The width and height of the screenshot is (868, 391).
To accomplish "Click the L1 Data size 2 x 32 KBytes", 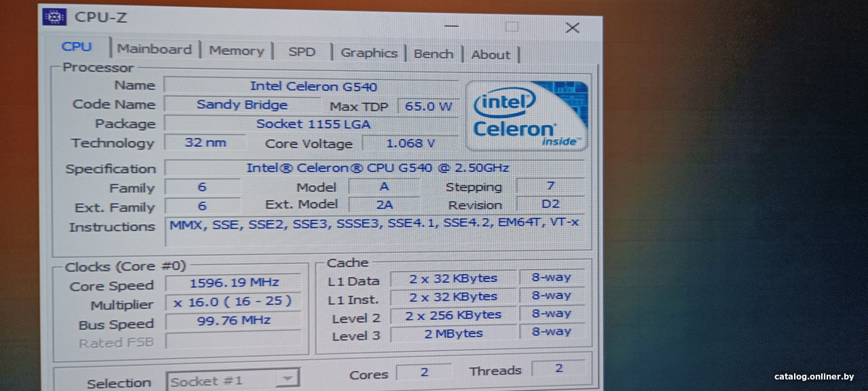I will coord(453,279).
